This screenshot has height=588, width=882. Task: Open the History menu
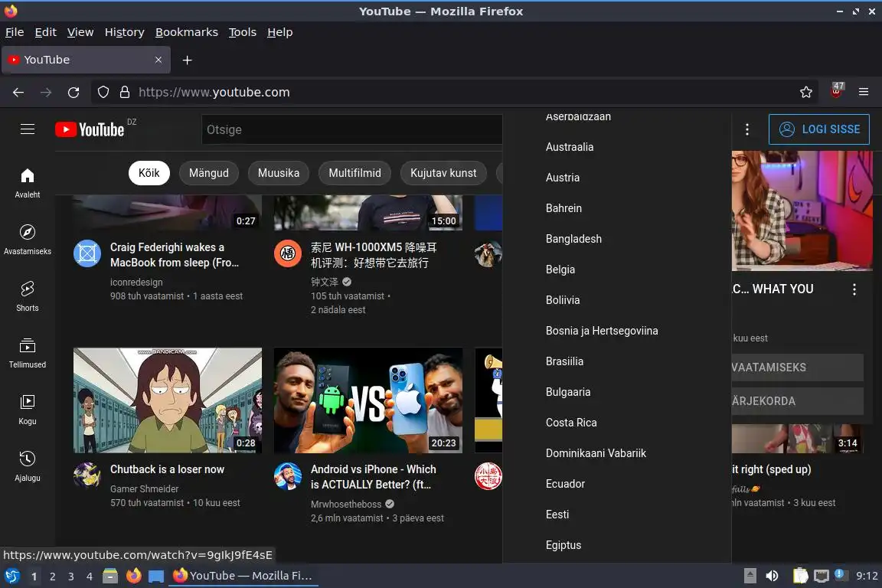(124, 32)
